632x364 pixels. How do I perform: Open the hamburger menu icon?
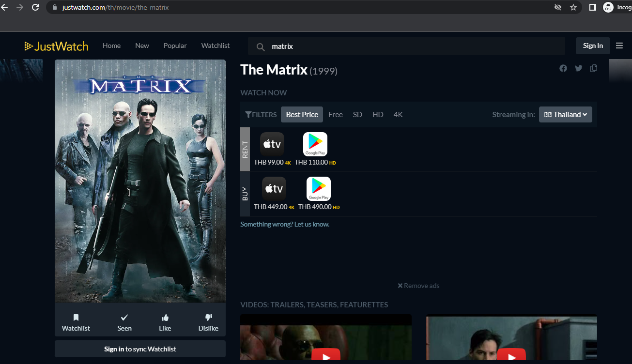pyautogui.click(x=619, y=45)
